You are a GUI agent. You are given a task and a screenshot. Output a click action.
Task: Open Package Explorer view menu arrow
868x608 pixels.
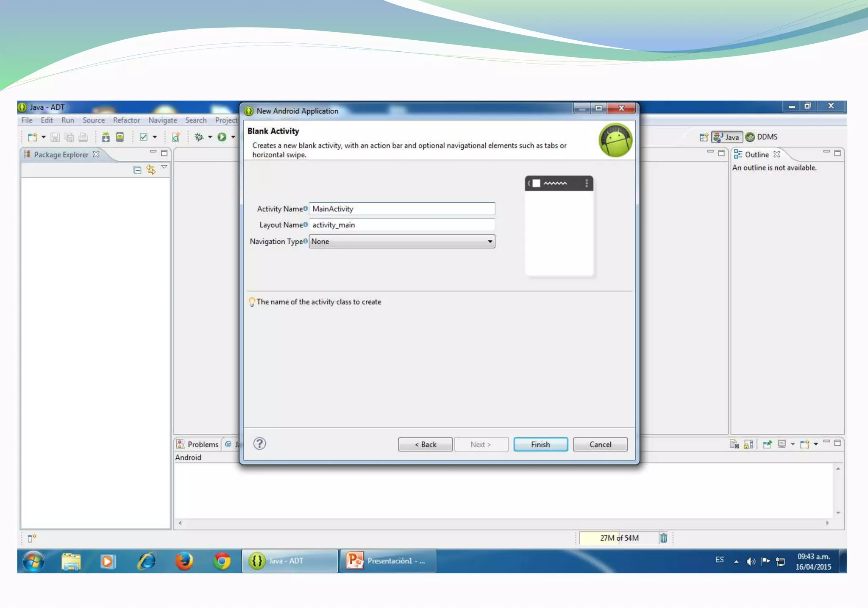point(164,167)
